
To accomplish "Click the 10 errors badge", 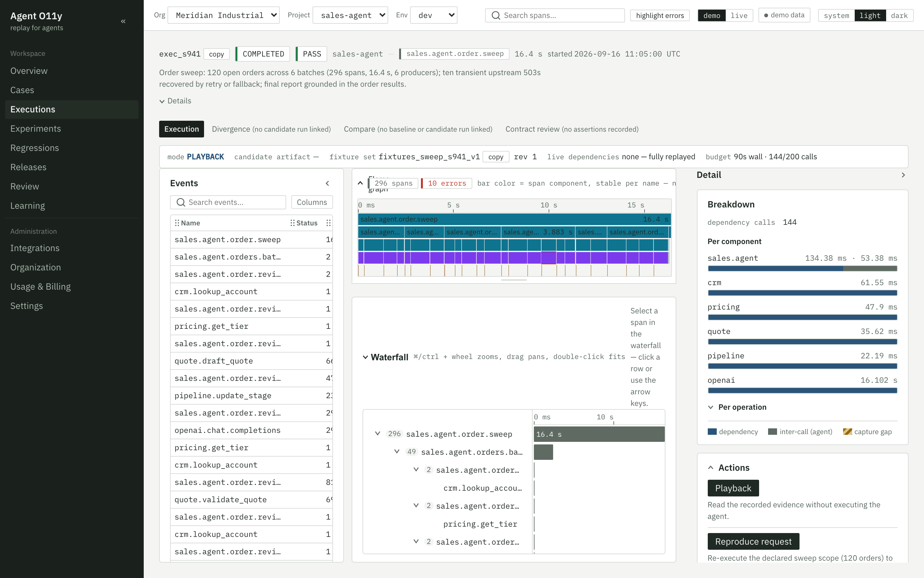I will 446,183.
